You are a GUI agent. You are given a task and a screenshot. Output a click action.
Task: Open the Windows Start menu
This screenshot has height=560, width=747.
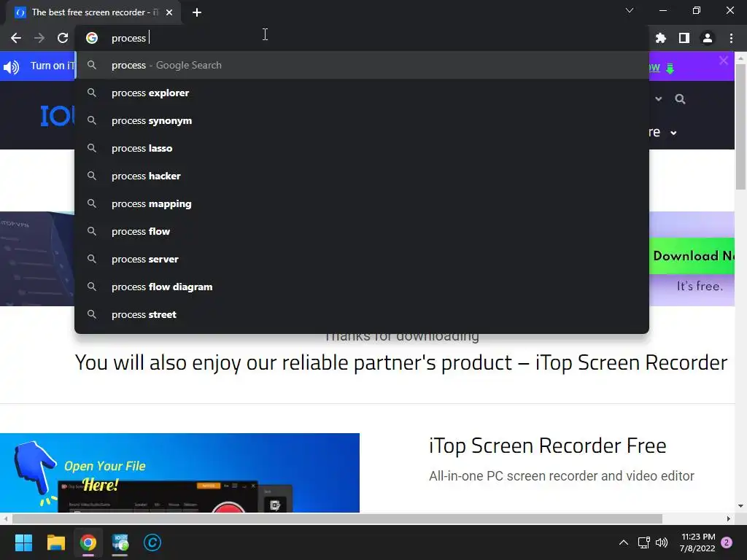pyautogui.click(x=23, y=542)
